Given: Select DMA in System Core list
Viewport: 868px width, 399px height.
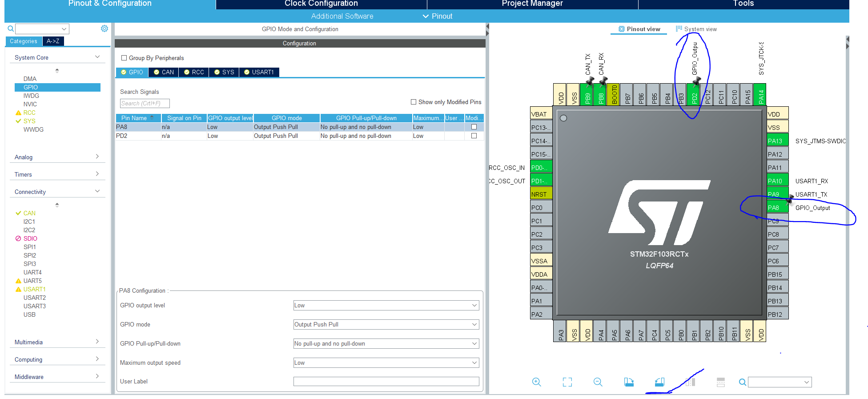Looking at the screenshot, I should coord(30,79).
